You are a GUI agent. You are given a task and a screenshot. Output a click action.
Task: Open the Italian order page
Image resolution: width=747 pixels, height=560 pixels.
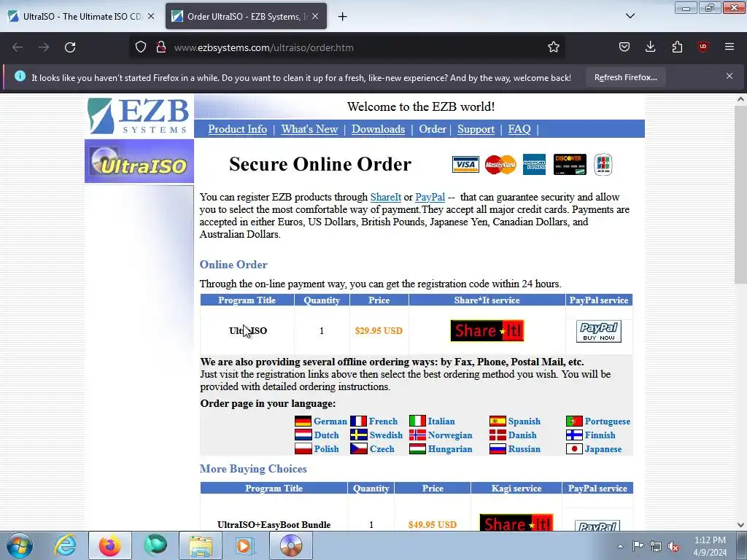click(441, 421)
